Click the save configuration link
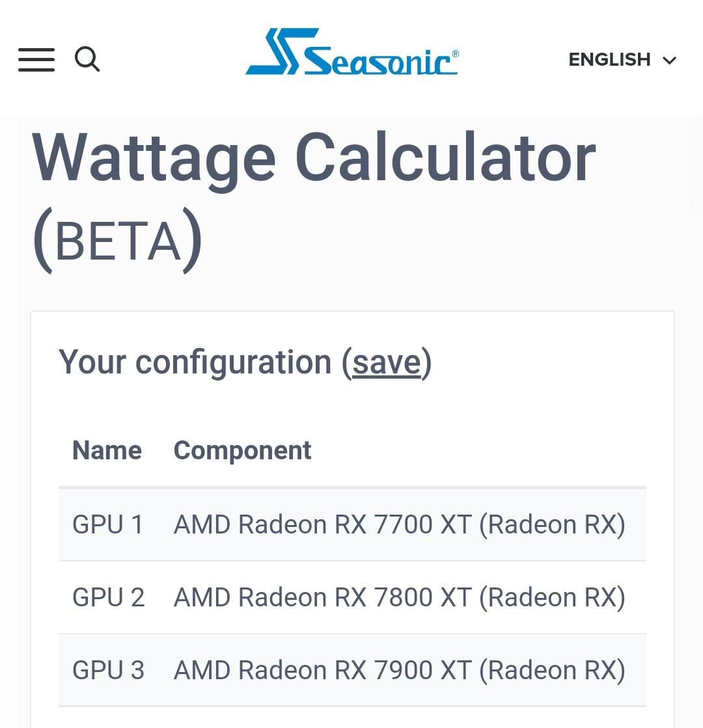 (387, 362)
